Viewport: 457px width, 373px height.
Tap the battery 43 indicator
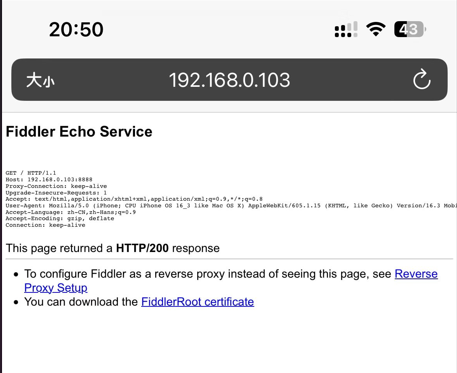410,29
